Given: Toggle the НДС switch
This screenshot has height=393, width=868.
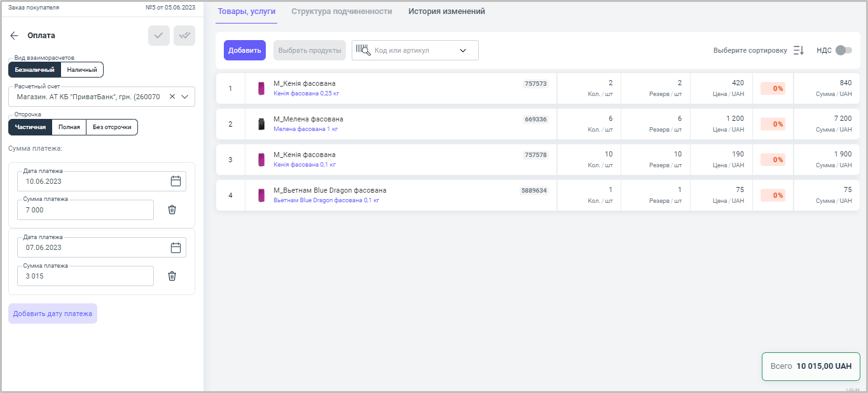Looking at the screenshot, I should click(843, 50).
